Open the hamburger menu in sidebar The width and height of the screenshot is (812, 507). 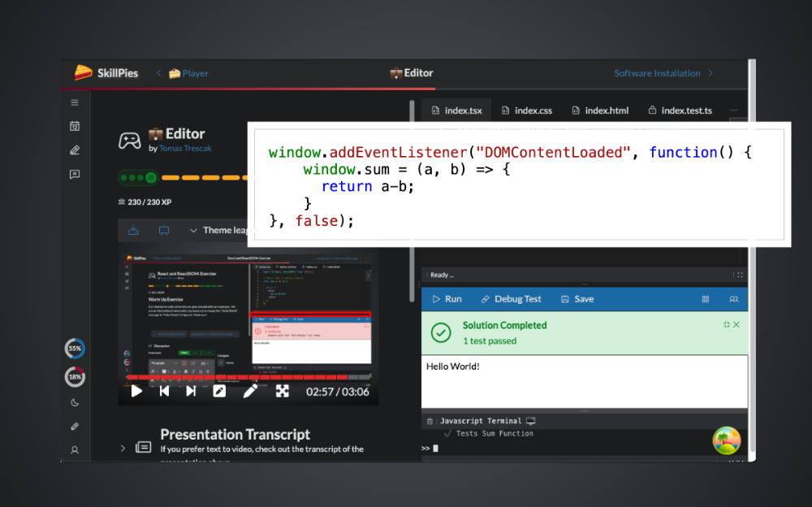75,102
